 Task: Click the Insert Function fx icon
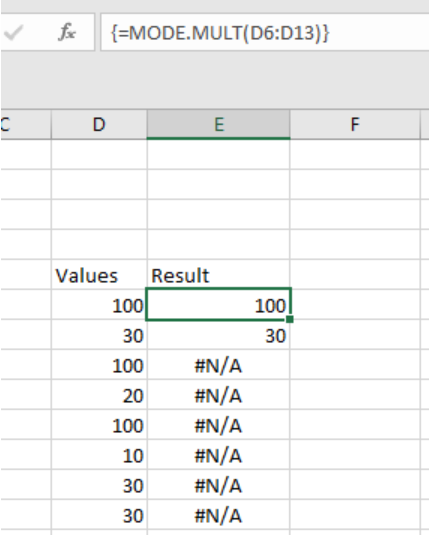[x=67, y=32]
